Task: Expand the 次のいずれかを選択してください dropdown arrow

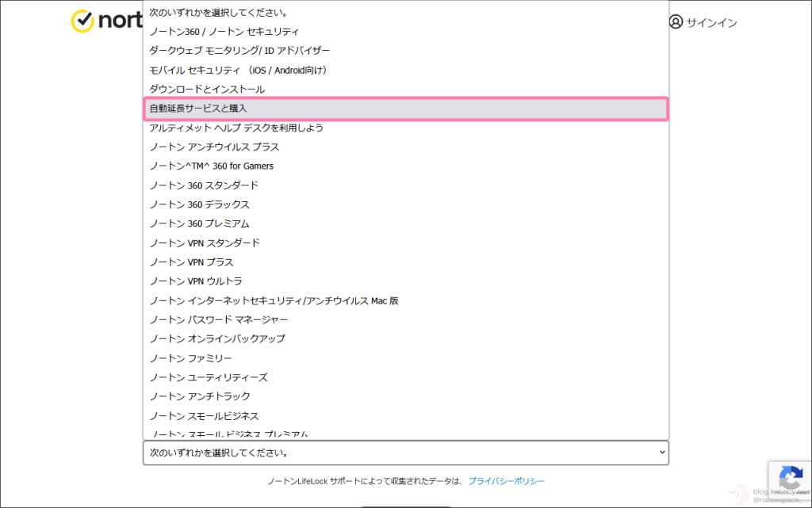Action: pyautogui.click(x=662, y=453)
